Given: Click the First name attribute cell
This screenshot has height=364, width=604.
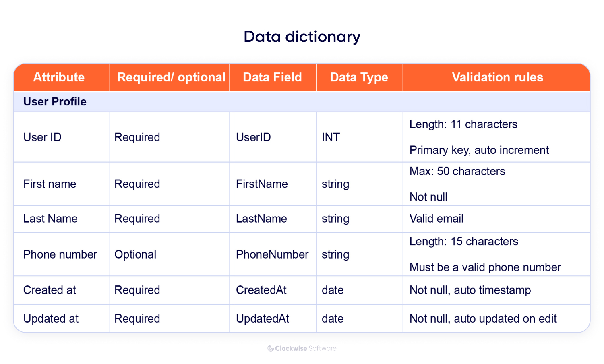Looking at the screenshot, I should (50, 184).
